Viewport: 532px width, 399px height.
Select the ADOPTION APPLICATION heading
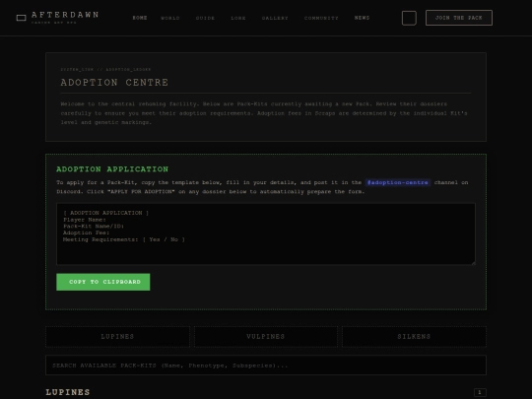[112, 169]
